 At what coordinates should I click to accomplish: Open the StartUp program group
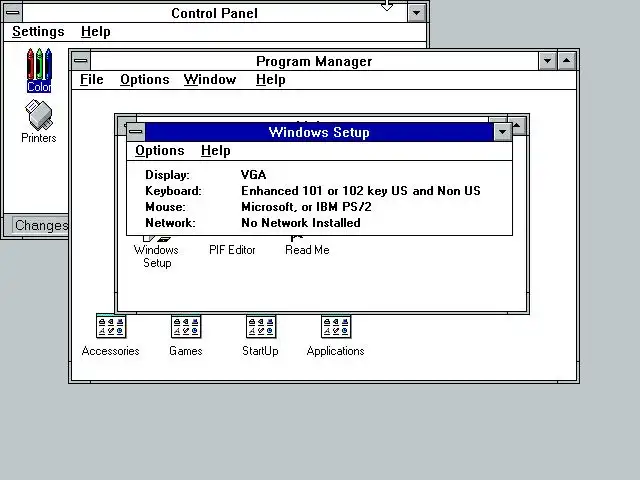[260, 335]
